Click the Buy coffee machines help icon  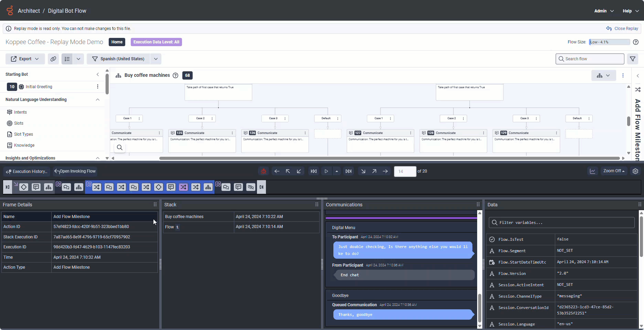point(175,75)
